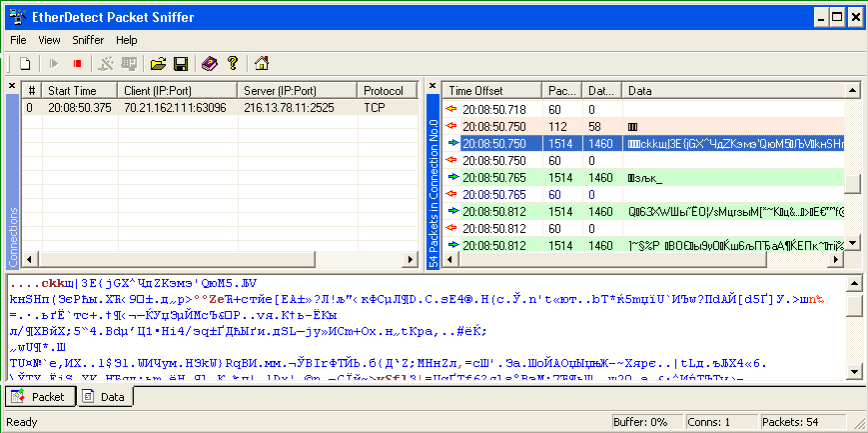Click the connections list horizontal scrollbar thumb
This screenshot has height=433, width=868.
176,259
